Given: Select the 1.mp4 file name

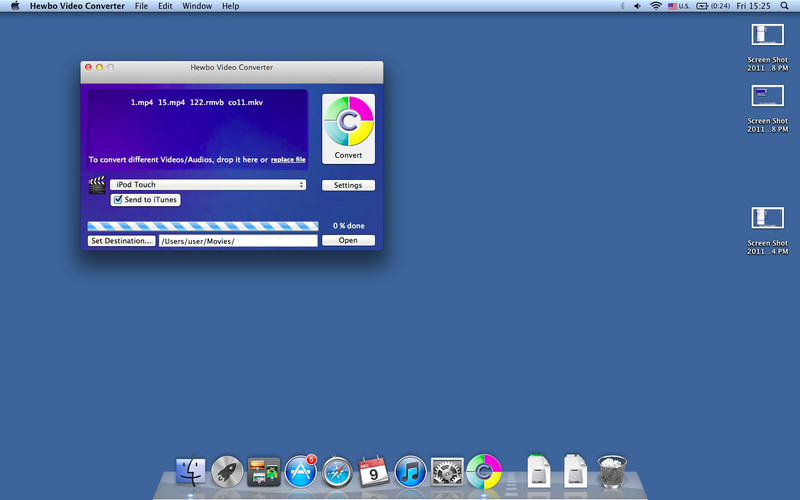Looking at the screenshot, I should (142, 103).
